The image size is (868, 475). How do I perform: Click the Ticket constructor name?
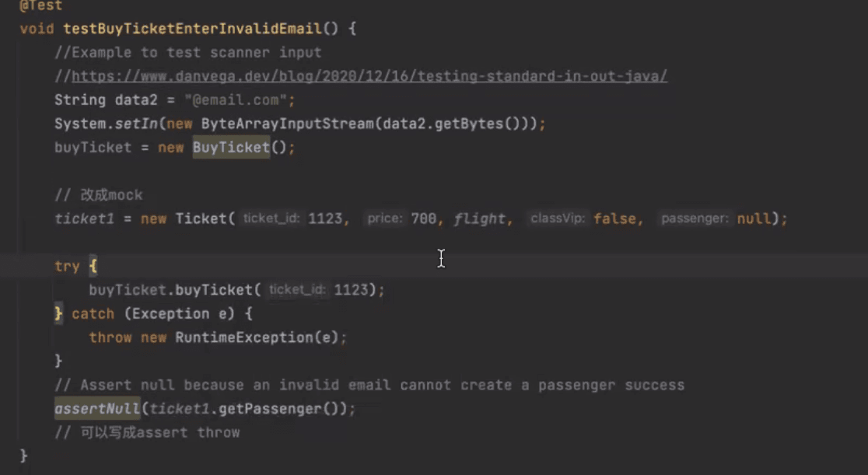201,218
